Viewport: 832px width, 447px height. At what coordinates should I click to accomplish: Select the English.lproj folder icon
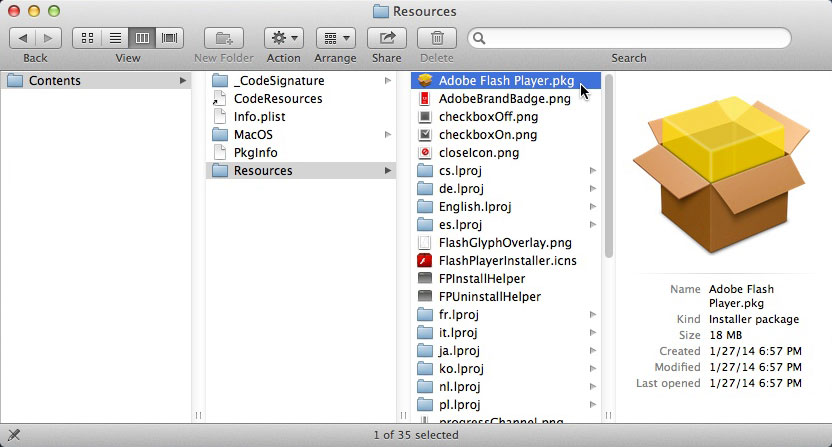tap(424, 207)
